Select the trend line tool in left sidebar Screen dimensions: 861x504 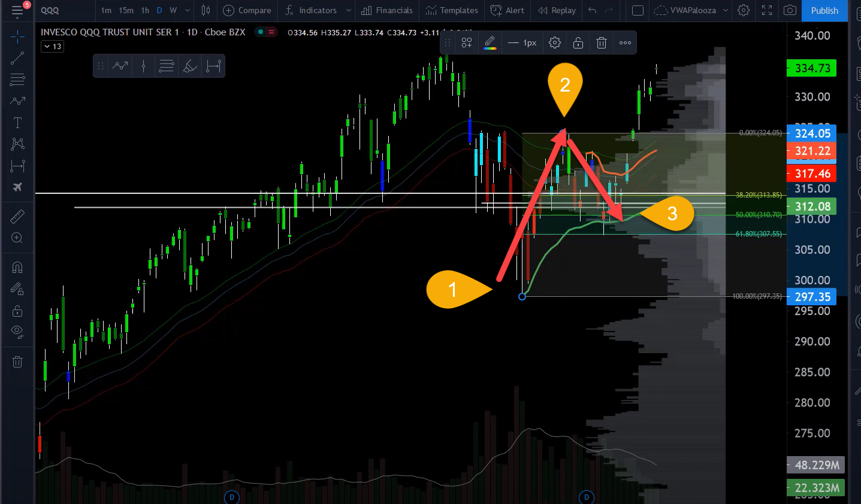[x=17, y=58]
